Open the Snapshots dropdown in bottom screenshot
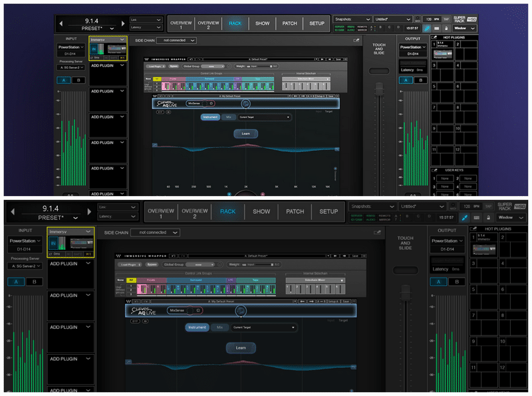Viewport: 532px width, 396px height. pyautogui.click(x=372, y=206)
